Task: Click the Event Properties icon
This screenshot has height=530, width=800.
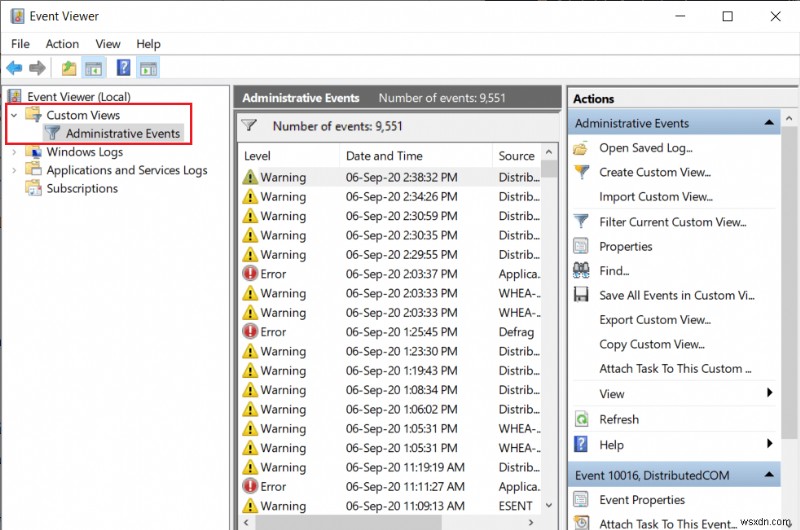Action: tap(581, 499)
